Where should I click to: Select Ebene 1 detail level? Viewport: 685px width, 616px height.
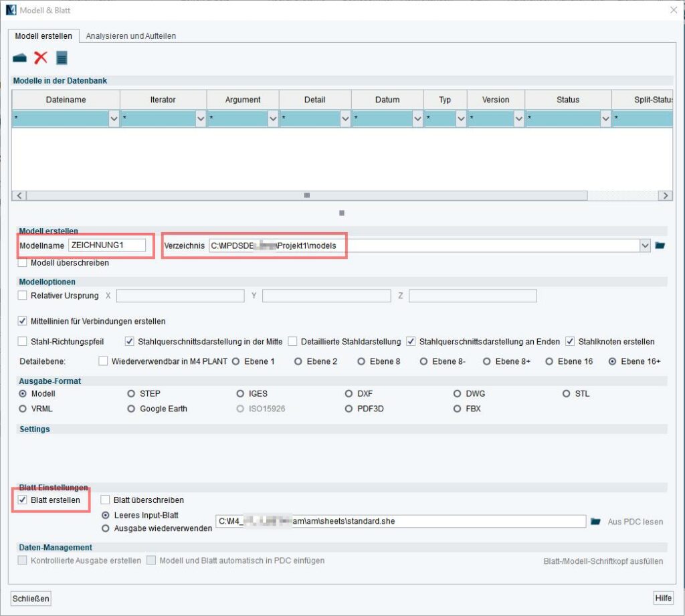pos(236,361)
